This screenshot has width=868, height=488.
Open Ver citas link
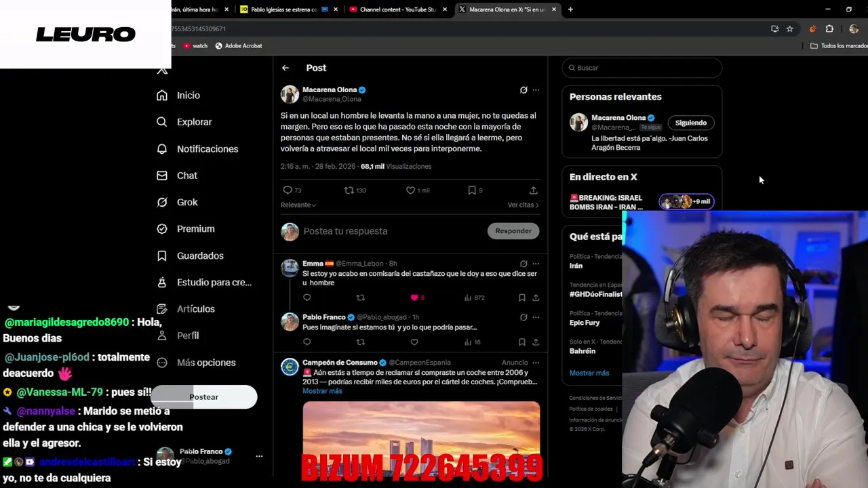[x=523, y=205]
